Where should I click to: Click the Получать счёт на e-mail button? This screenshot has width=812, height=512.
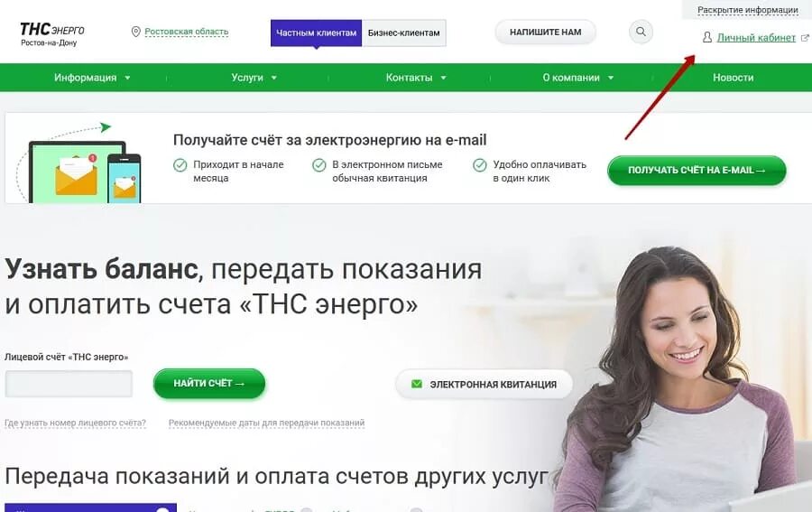tap(697, 170)
